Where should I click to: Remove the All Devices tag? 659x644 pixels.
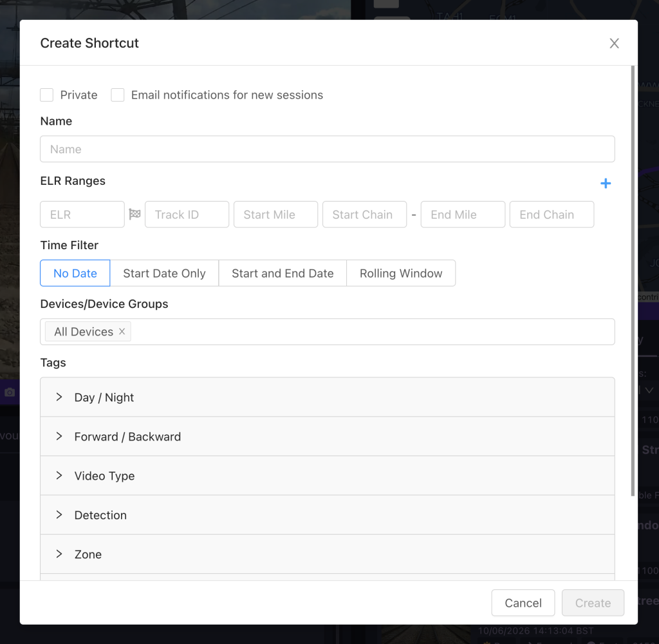(x=122, y=332)
